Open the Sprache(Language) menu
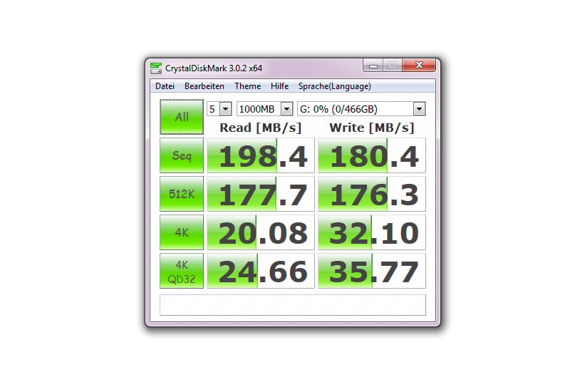 tap(334, 86)
